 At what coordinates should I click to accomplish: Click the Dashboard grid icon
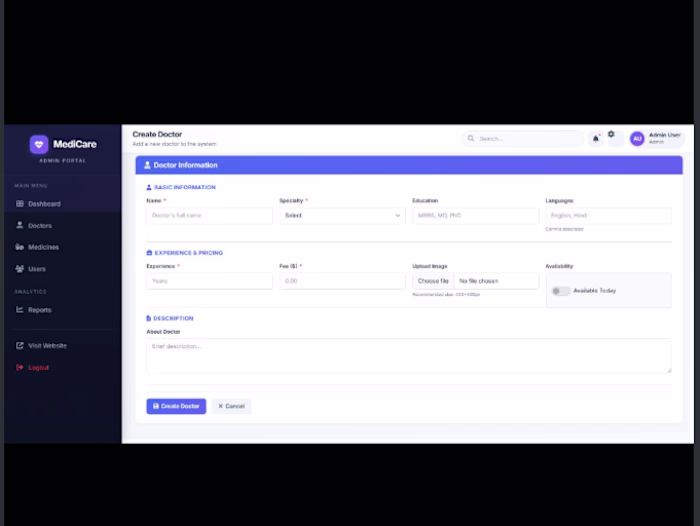(20, 204)
